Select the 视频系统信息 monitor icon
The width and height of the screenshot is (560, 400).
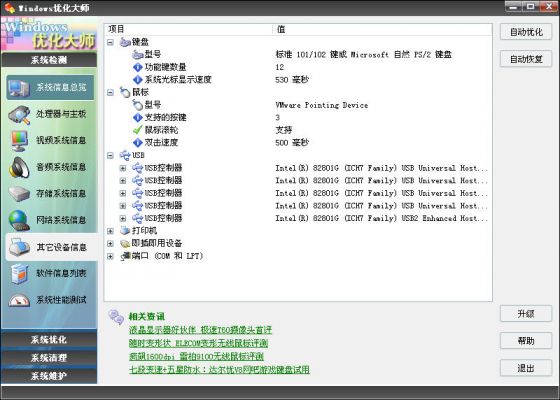point(19,141)
